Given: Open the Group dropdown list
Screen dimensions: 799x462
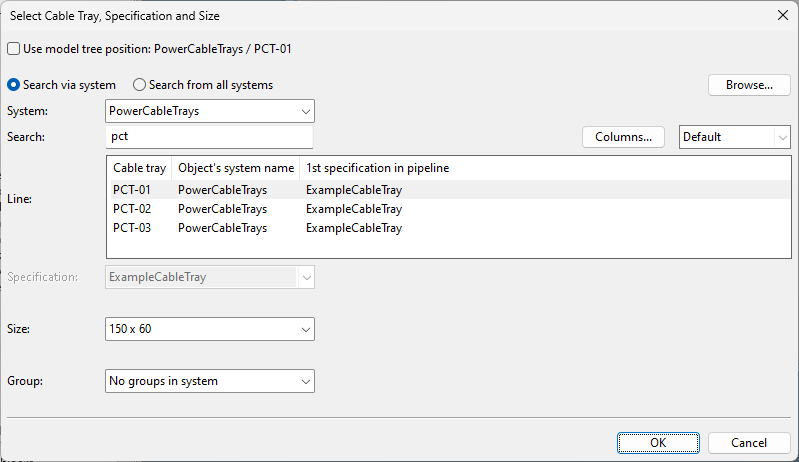Looking at the screenshot, I should (x=209, y=381).
